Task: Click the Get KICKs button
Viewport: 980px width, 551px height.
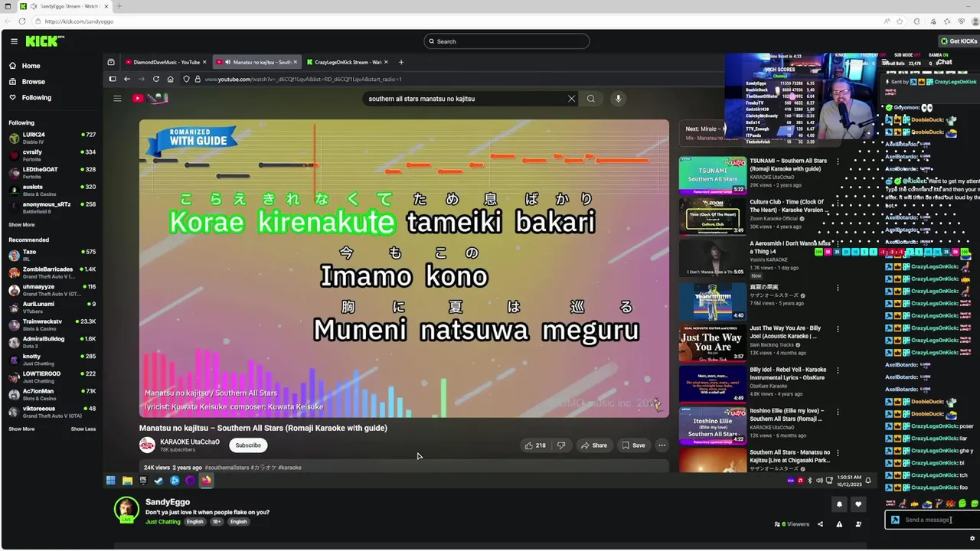Action: coord(959,41)
